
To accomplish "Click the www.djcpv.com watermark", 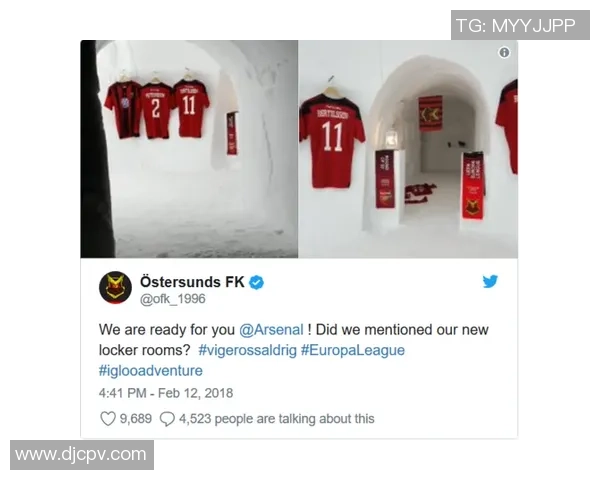I will [x=82, y=455].
